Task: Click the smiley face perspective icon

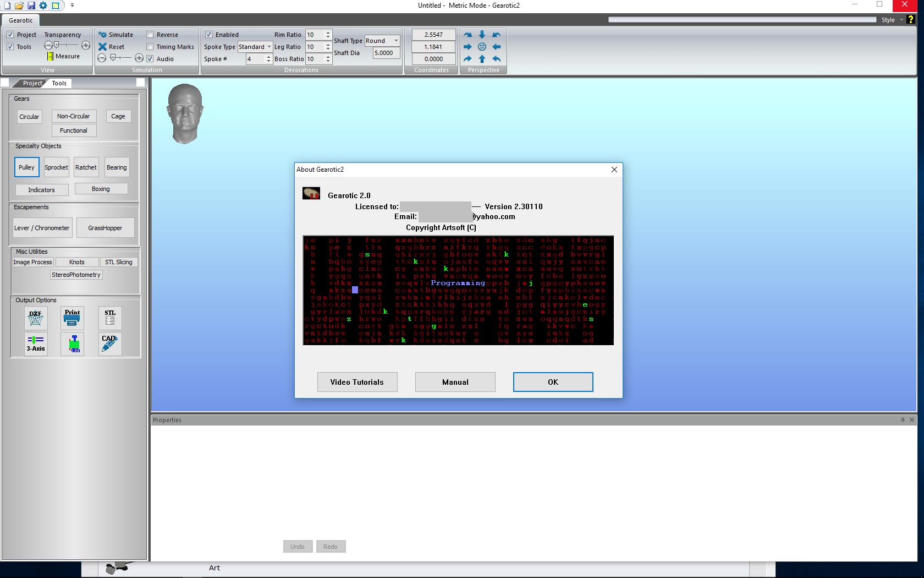Action: [482, 47]
